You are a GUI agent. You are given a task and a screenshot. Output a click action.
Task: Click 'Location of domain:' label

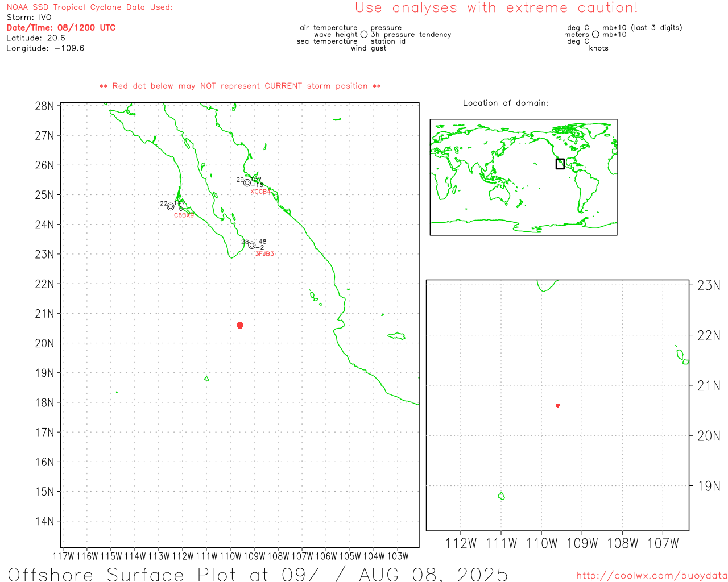point(506,103)
